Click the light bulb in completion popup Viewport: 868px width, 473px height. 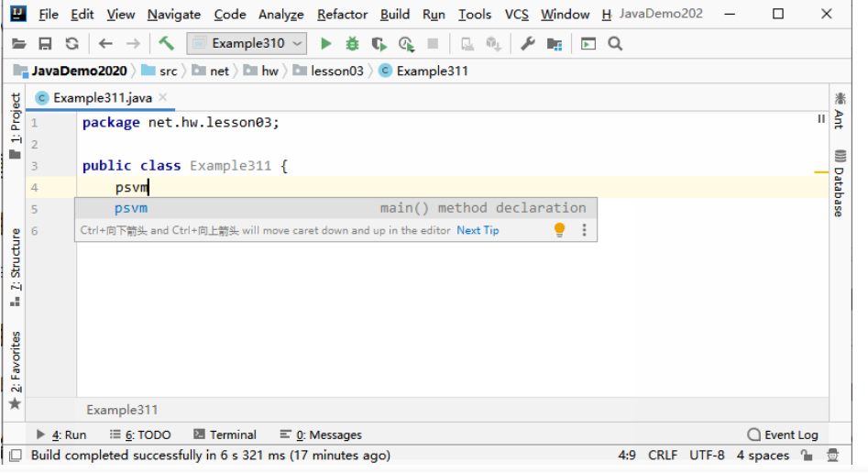point(560,230)
